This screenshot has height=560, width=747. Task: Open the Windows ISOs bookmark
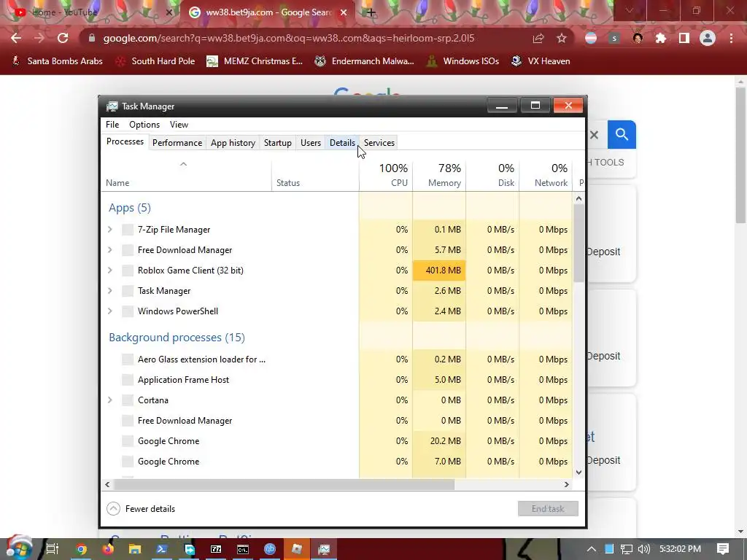(462, 61)
